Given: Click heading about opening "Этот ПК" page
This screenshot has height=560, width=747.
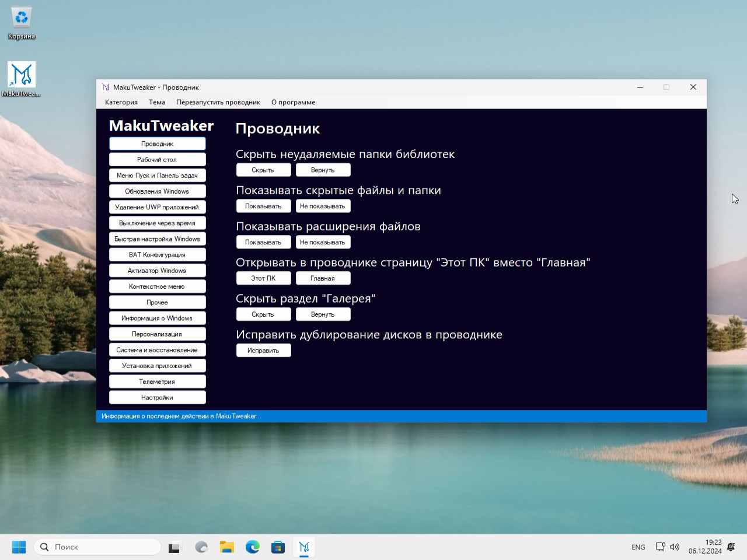Looking at the screenshot, I should (x=413, y=262).
